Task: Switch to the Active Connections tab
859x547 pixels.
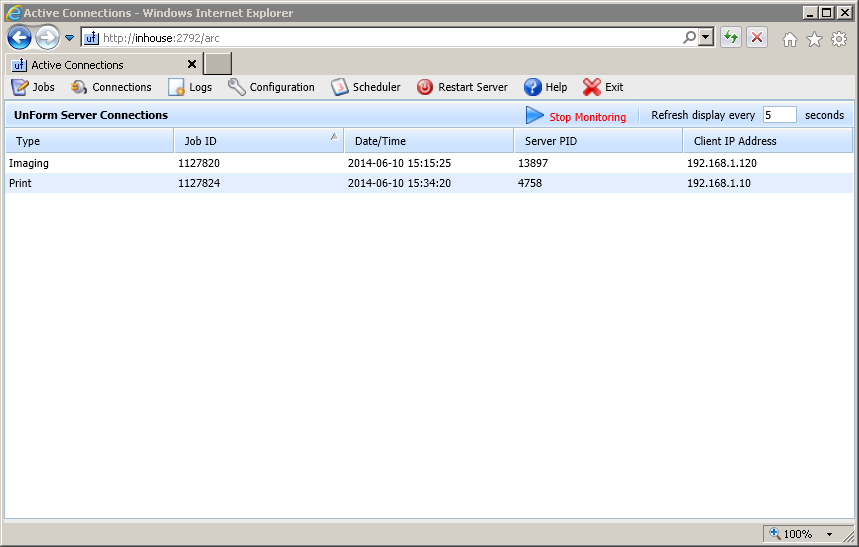Action: pos(95,65)
